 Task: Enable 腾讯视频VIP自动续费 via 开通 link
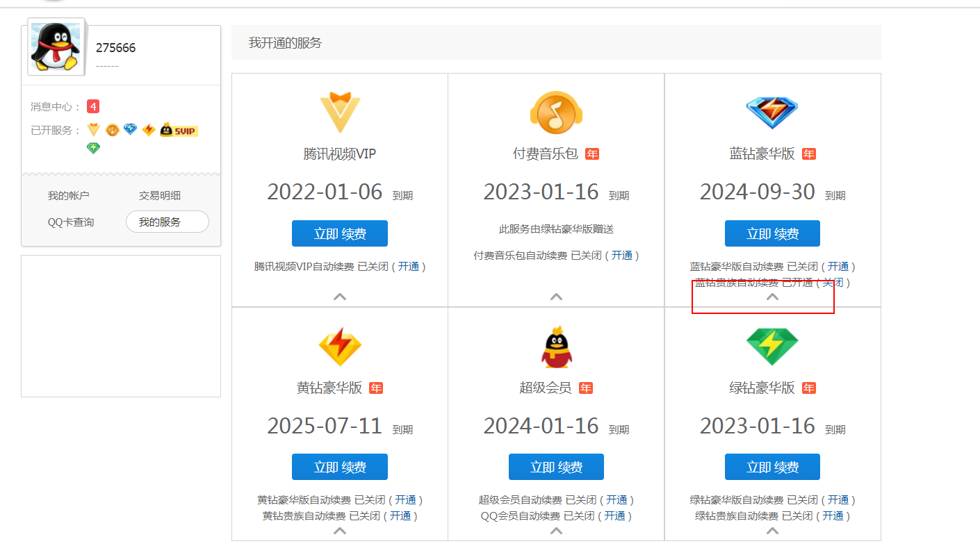point(409,266)
